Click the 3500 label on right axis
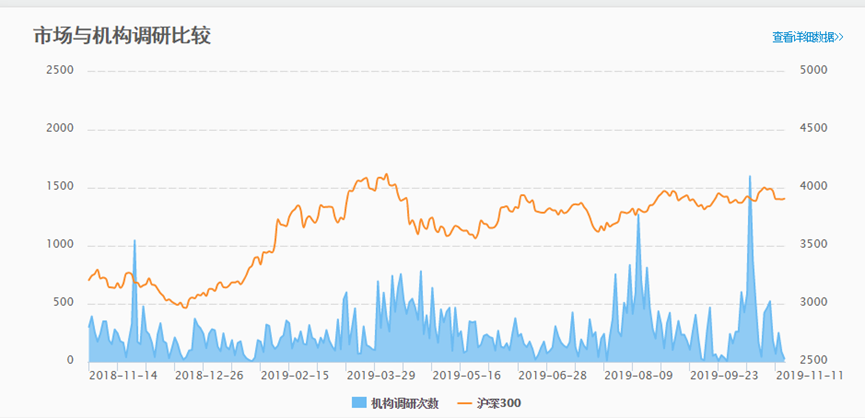 (814, 245)
